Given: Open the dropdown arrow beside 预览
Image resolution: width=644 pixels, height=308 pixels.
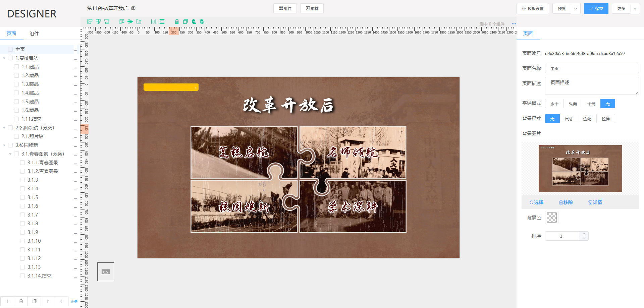Looking at the screenshot, I should click(576, 8).
